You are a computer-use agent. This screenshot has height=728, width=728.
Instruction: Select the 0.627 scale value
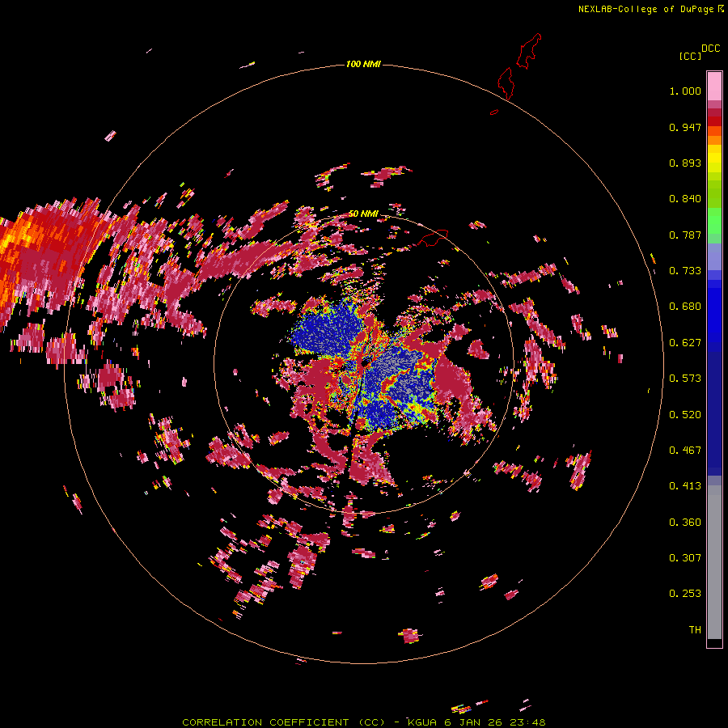pos(685,343)
